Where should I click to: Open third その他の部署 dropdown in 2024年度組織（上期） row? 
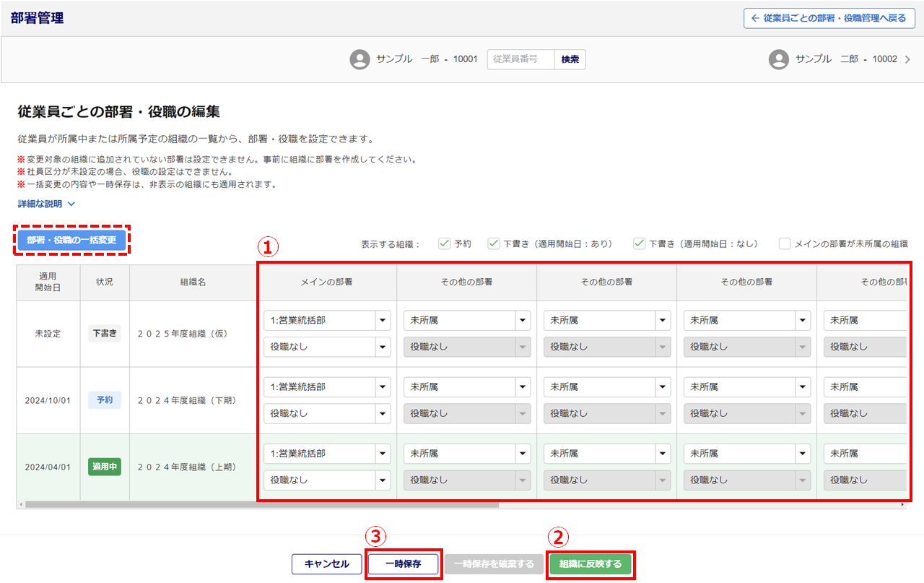point(747,454)
